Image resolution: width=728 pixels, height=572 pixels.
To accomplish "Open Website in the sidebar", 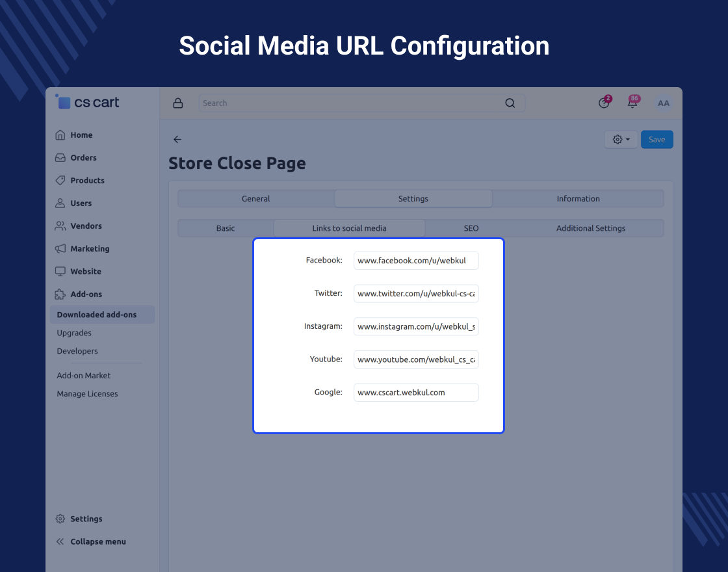I will [x=86, y=271].
